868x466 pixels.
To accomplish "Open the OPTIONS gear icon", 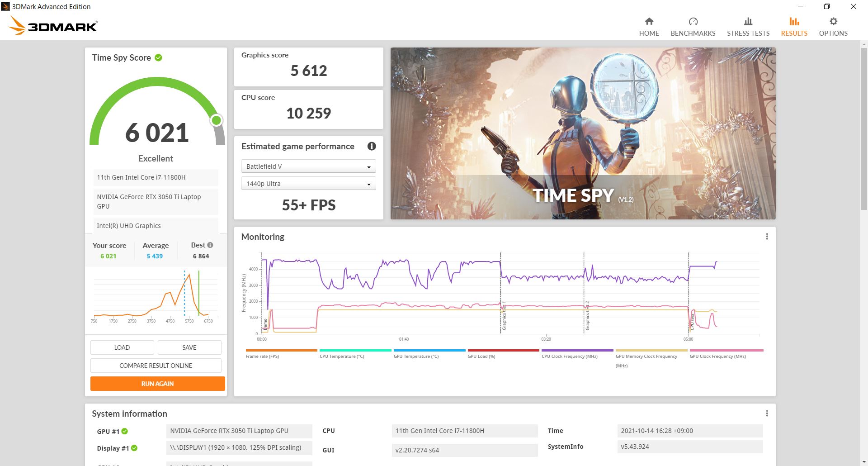I will [833, 21].
